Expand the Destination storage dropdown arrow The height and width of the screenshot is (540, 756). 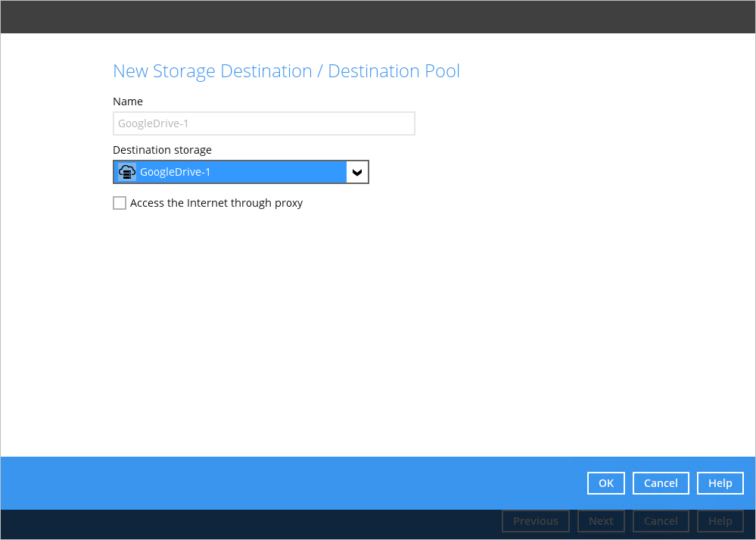pyautogui.click(x=357, y=172)
